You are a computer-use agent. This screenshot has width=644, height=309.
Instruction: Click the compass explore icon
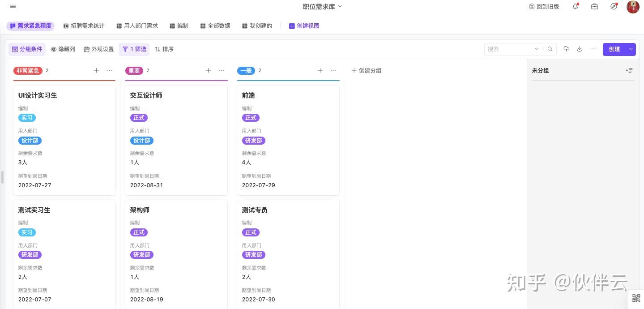coord(614,6)
